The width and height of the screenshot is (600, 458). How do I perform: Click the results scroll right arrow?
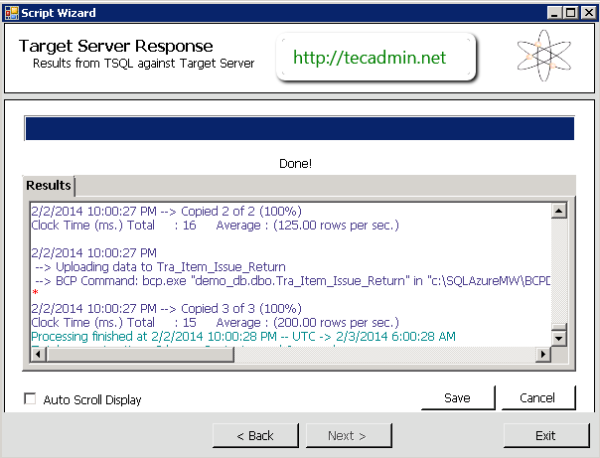tap(544, 355)
